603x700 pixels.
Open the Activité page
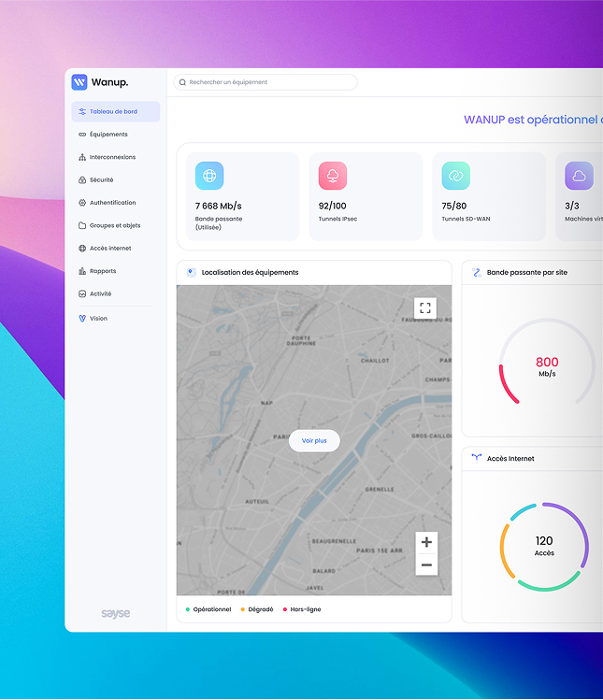tap(100, 293)
